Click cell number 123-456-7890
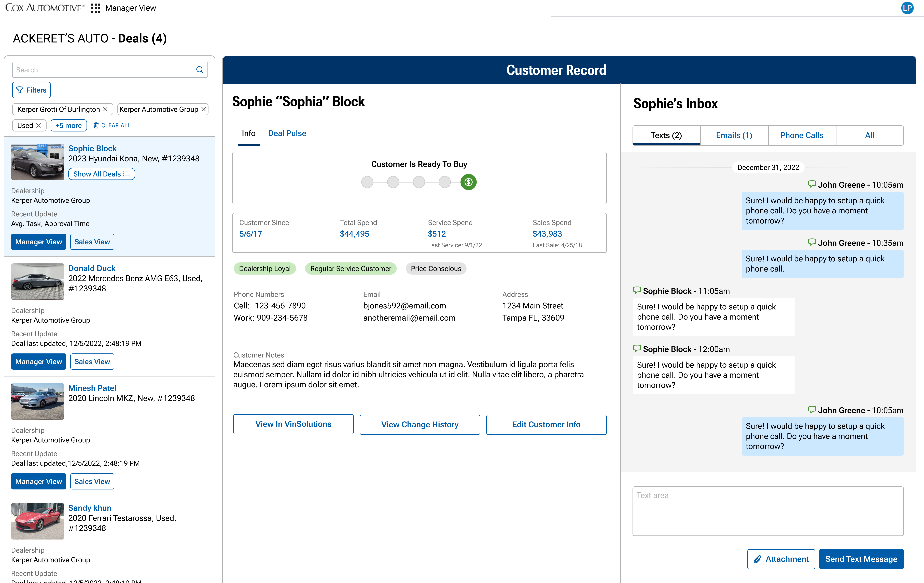Image resolution: width=924 pixels, height=583 pixels. click(280, 306)
